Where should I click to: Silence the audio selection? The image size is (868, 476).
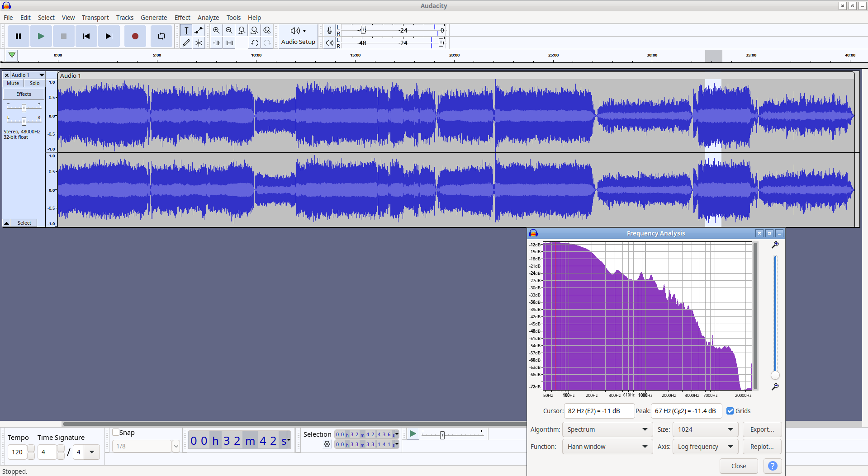[229, 43]
